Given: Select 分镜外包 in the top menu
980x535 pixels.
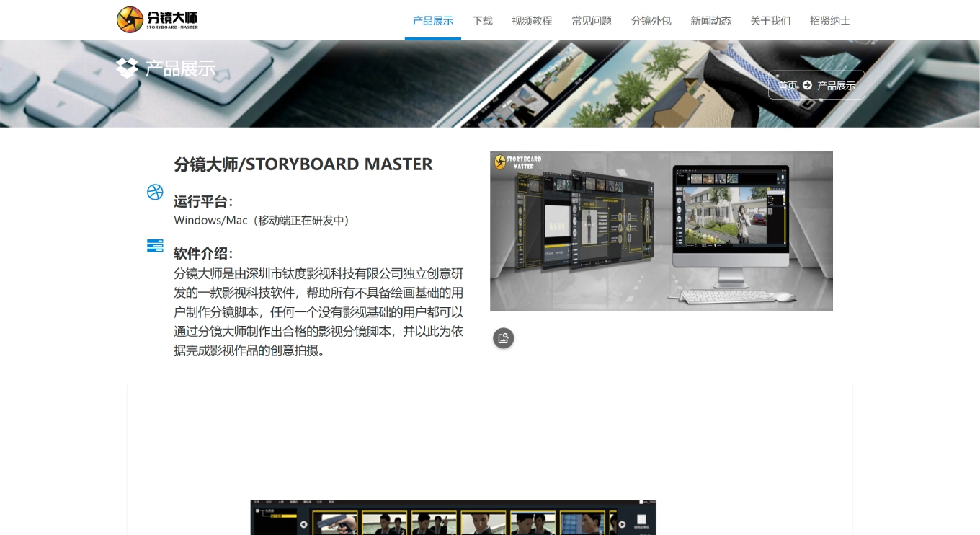Looking at the screenshot, I should tap(651, 20).
